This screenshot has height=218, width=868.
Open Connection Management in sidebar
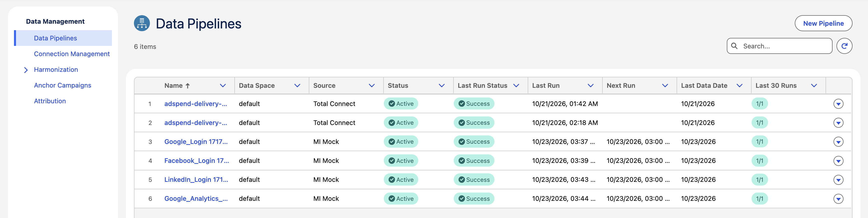pyautogui.click(x=72, y=54)
